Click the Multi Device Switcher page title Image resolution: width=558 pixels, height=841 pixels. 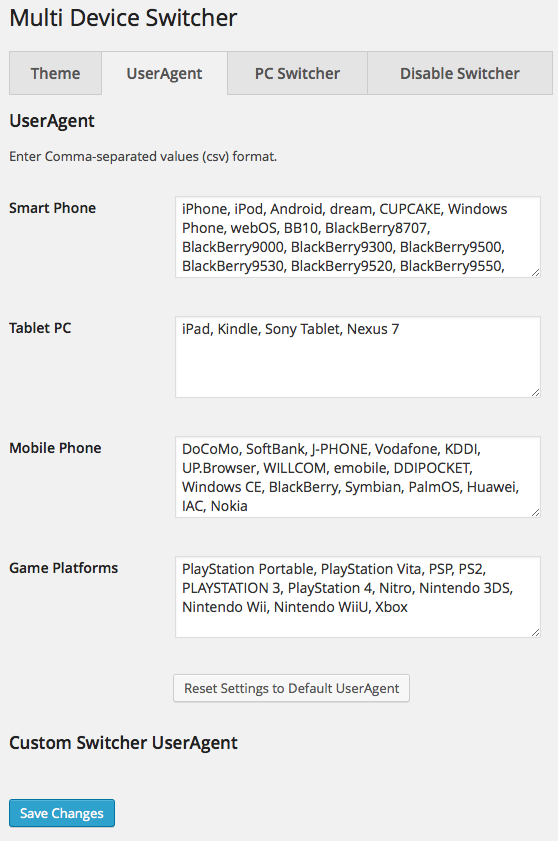(x=123, y=18)
